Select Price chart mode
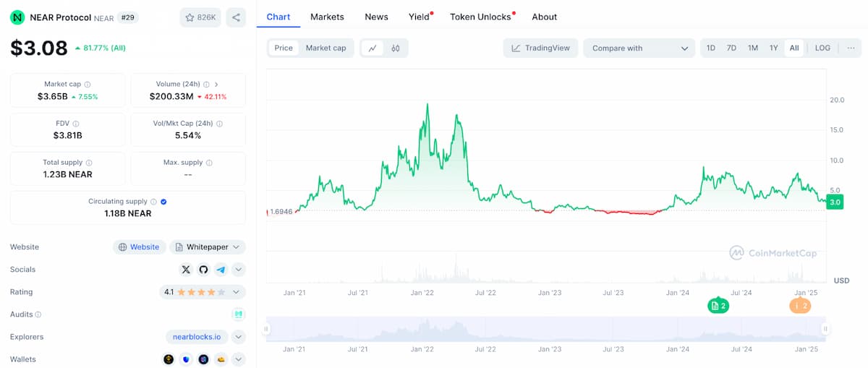 click(284, 48)
